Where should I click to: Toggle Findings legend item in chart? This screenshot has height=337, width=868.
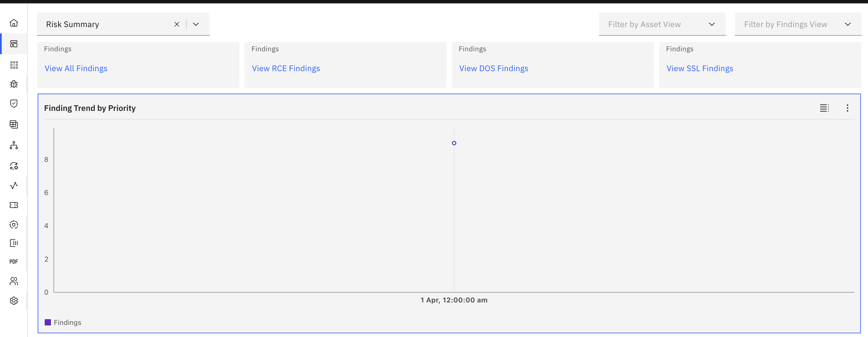pyautogui.click(x=63, y=323)
